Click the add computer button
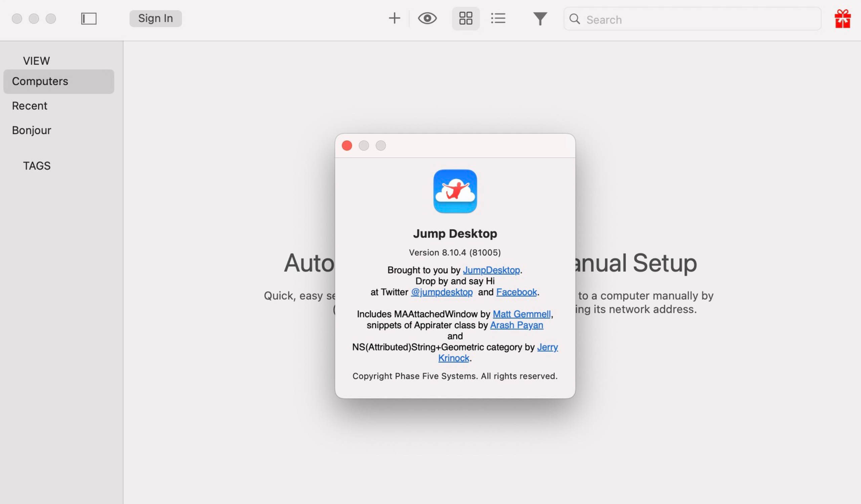 coord(394,18)
